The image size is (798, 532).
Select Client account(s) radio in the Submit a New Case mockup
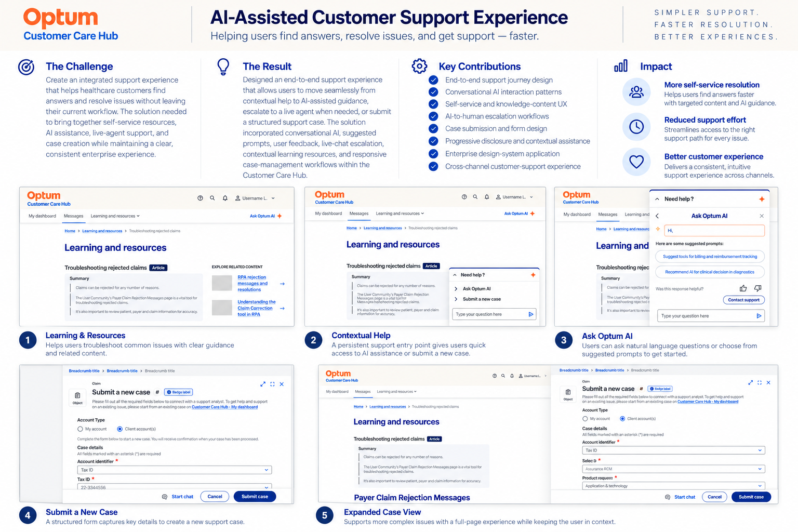click(120, 429)
